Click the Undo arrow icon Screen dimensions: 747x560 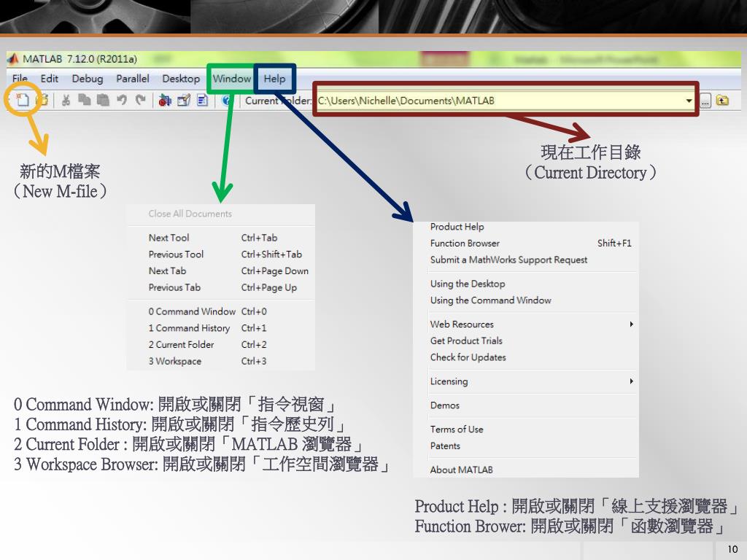click(122, 100)
